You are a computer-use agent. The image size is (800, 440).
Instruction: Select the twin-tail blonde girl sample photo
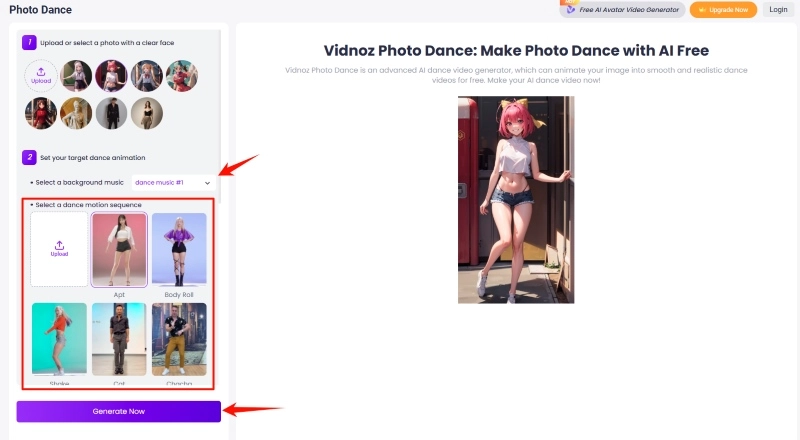(146, 76)
